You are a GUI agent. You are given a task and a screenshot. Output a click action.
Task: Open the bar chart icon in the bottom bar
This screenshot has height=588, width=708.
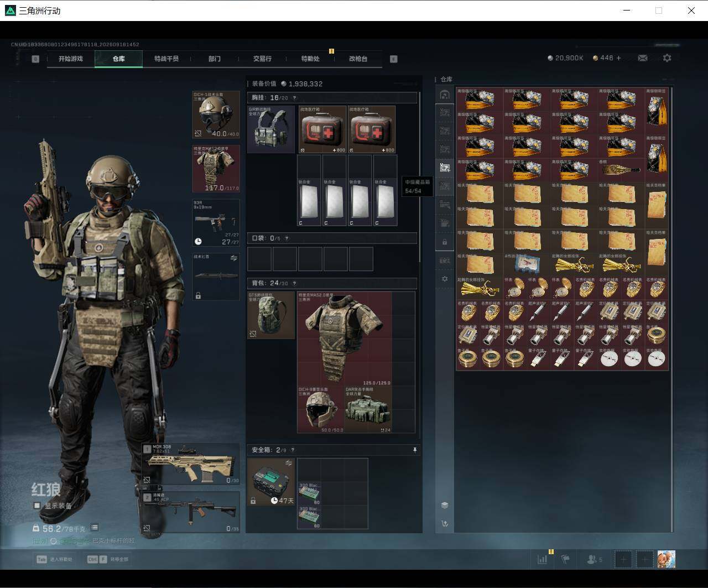(542, 559)
